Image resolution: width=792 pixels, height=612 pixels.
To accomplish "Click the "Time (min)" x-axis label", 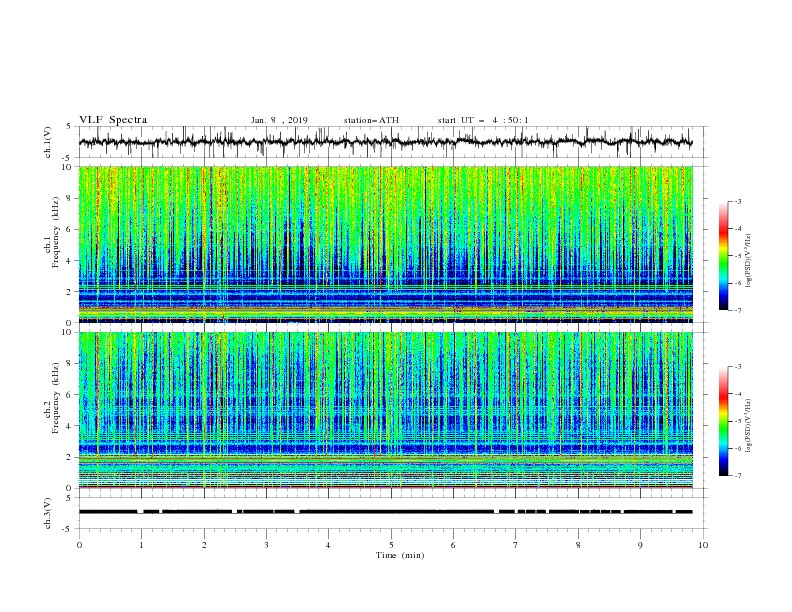I will click(400, 555).
